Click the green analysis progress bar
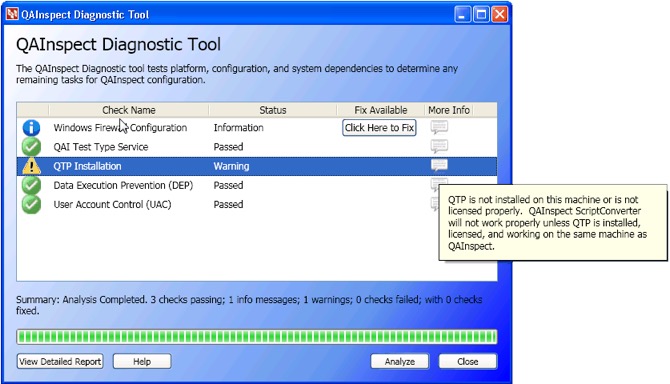The image size is (670, 384). 257,337
